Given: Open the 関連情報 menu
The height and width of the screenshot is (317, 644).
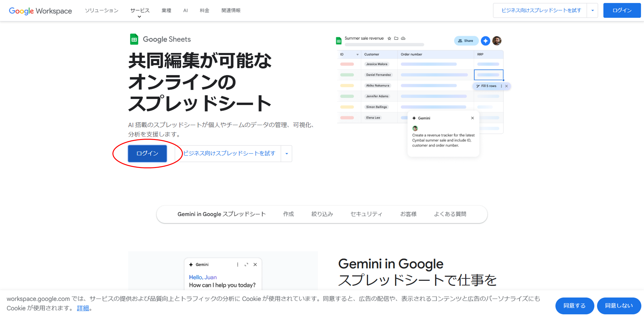Looking at the screenshot, I should [231, 11].
